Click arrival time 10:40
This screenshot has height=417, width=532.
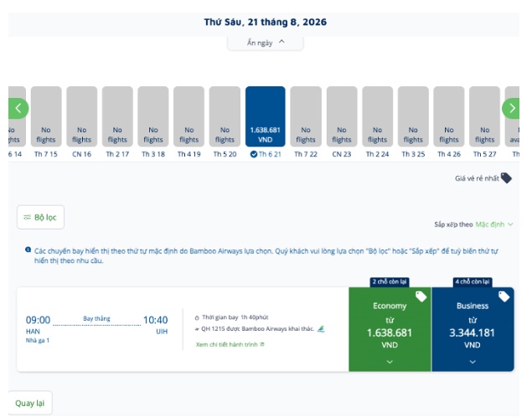click(155, 320)
